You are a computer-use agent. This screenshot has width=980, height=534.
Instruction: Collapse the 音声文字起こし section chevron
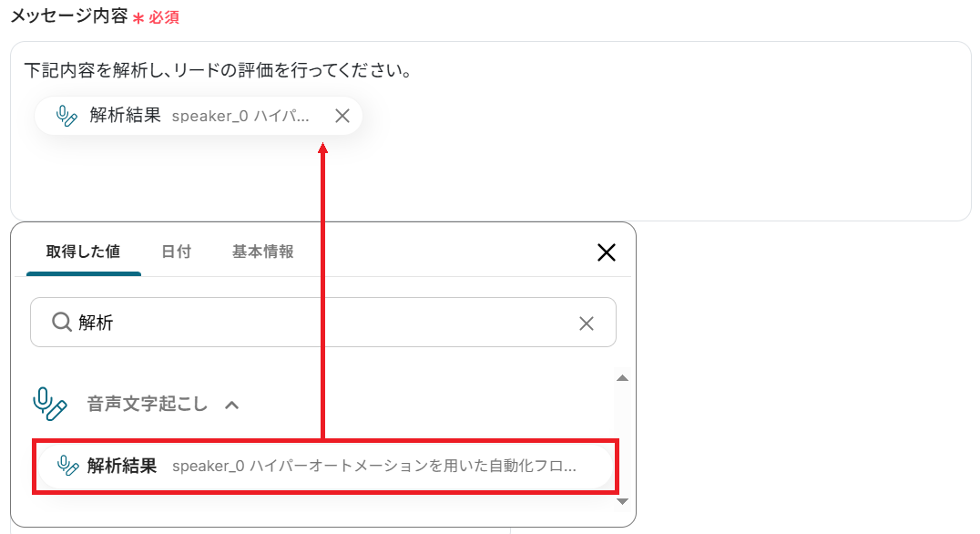[x=232, y=406]
